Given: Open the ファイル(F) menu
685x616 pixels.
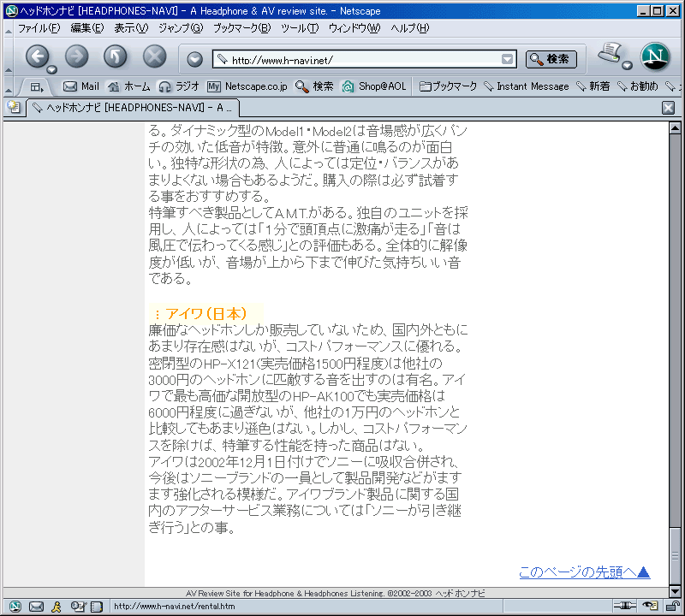Looking at the screenshot, I should point(39,28).
